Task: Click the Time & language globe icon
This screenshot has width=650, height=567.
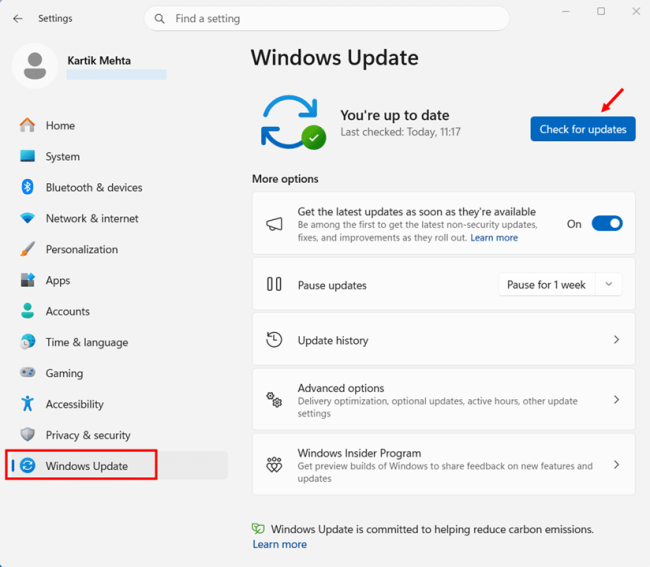Action: pos(27,342)
